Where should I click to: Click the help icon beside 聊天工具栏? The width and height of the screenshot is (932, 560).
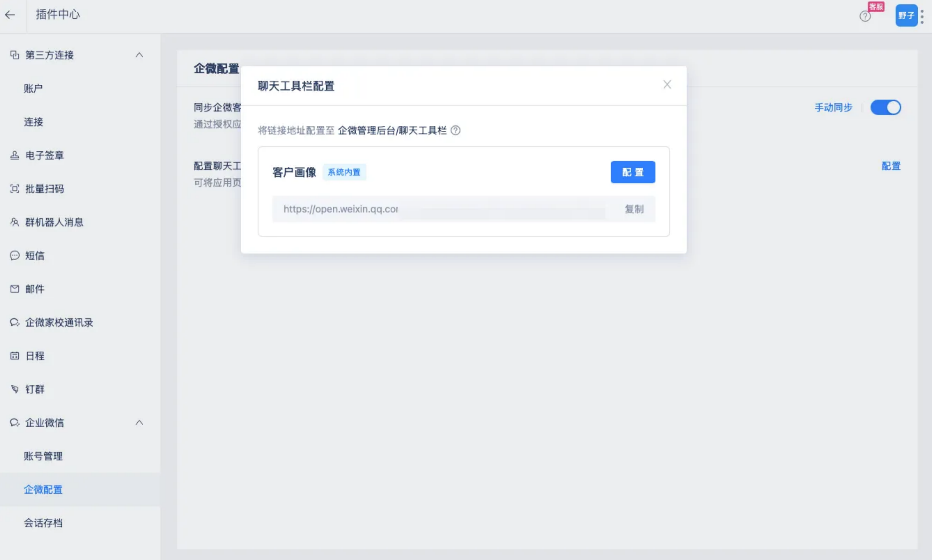pyautogui.click(x=455, y=130)
